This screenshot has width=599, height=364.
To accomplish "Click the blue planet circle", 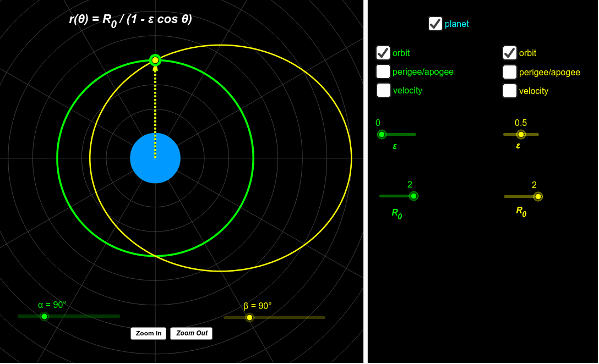I will tap(155, 158).
